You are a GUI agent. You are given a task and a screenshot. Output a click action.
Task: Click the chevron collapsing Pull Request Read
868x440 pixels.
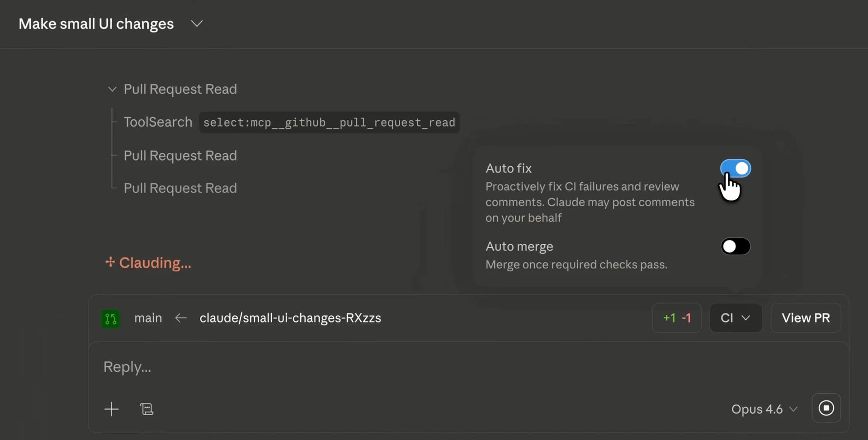pos(112,89)
